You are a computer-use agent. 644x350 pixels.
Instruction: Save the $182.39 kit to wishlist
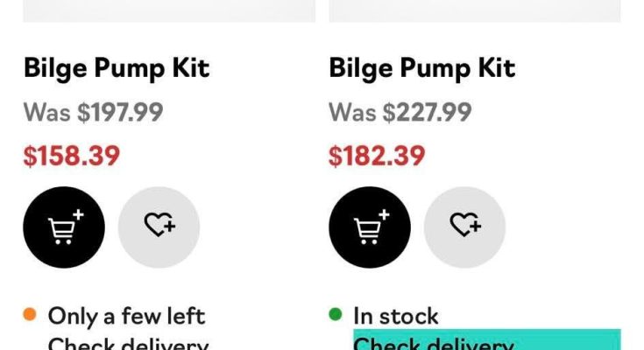tap(464, 227)
